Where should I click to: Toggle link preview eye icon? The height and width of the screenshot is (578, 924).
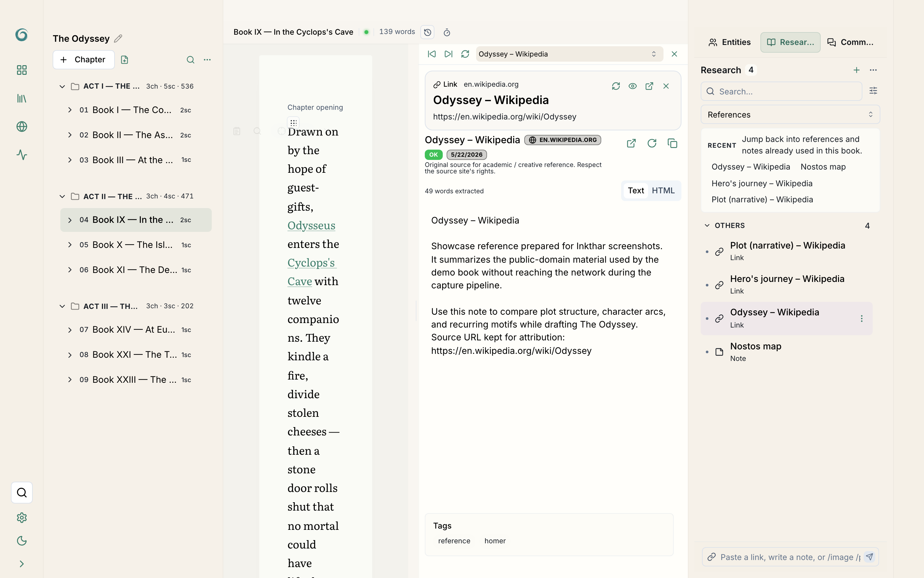pos(633,86)
